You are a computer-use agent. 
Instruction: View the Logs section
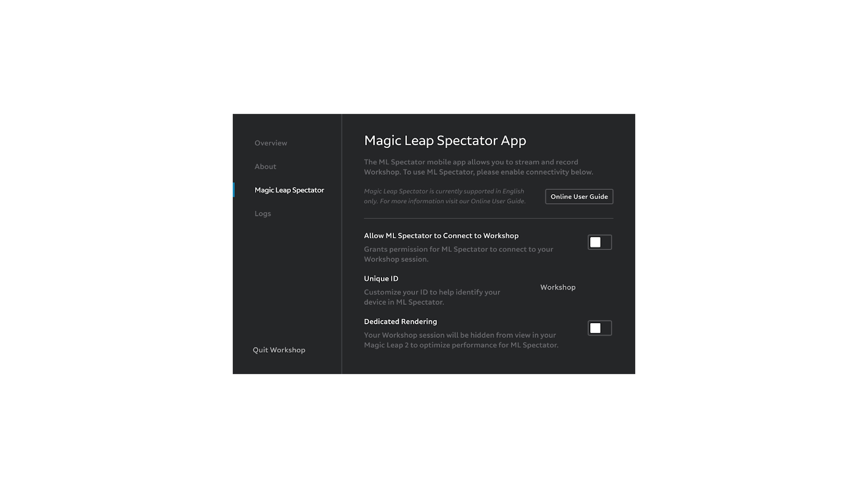(263, 214)
